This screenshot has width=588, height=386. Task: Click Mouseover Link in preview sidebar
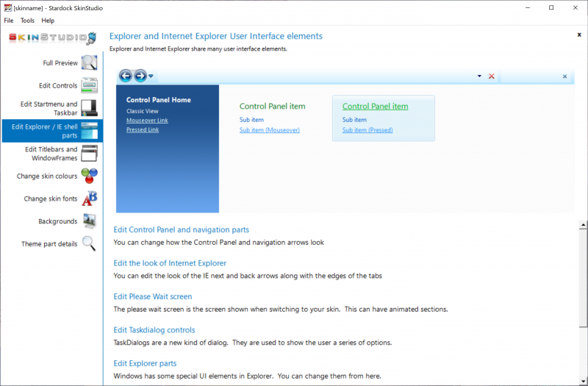point(147,121)
